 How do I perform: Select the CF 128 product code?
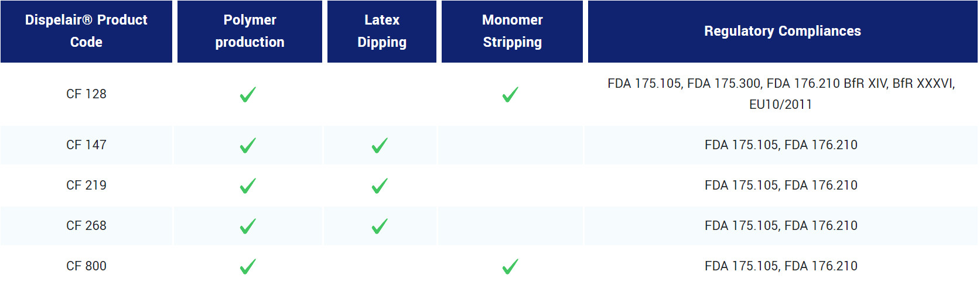(x=86, y=94)
